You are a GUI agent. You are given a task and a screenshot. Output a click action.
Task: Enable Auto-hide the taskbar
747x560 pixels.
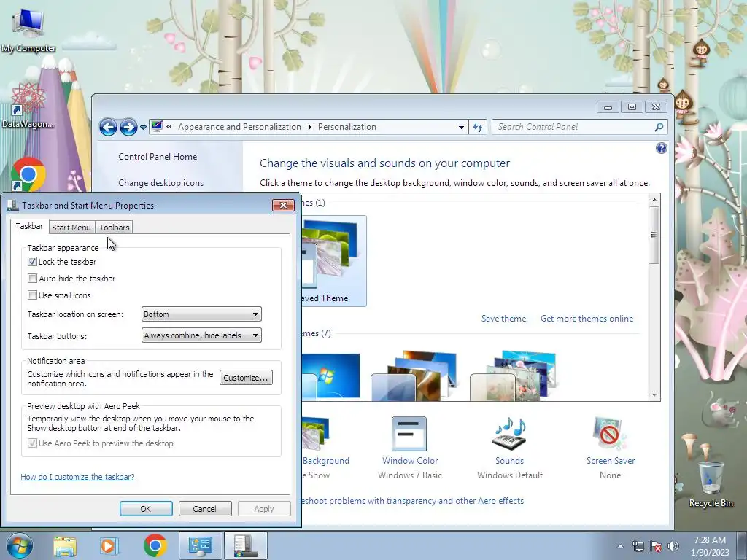coord(32,278)
